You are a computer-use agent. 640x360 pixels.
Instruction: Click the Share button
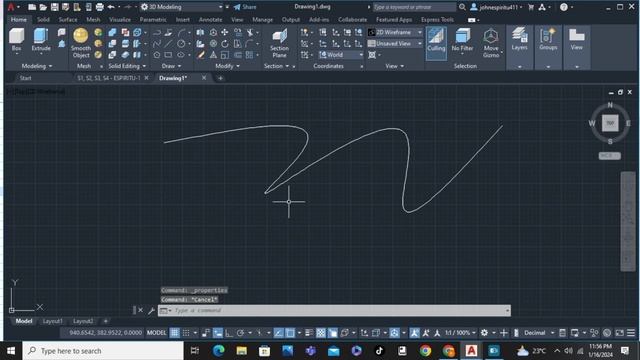[x=245, y=7]
